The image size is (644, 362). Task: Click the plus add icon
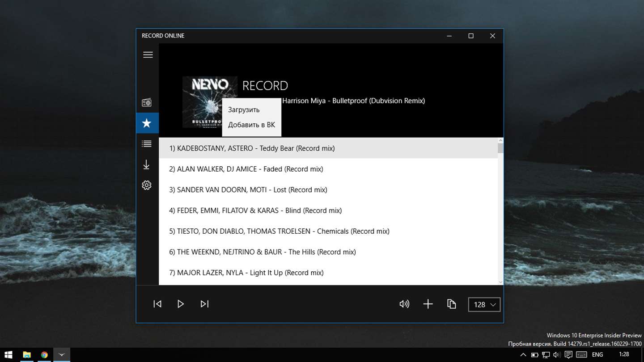click(x=428, y=304)
